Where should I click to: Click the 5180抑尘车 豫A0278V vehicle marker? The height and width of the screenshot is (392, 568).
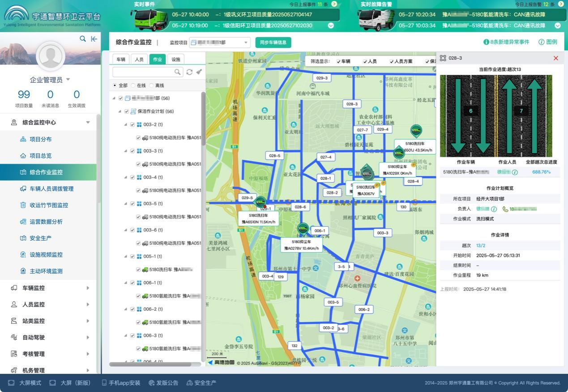303,229
